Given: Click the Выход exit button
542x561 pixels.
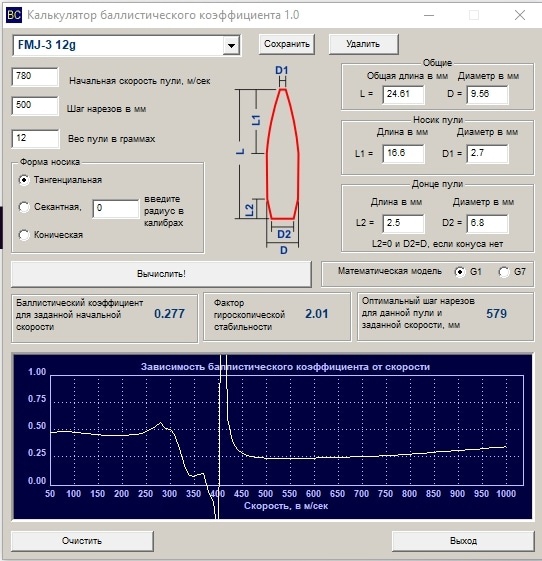Looking at the screenshot, I should click(x=463, y=541).
